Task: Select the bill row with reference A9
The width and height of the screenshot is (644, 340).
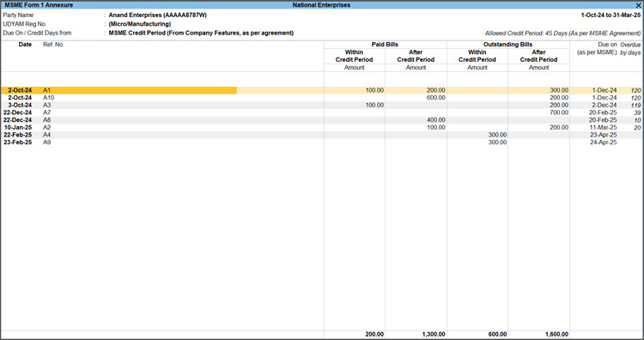Action: click(322, 142)
